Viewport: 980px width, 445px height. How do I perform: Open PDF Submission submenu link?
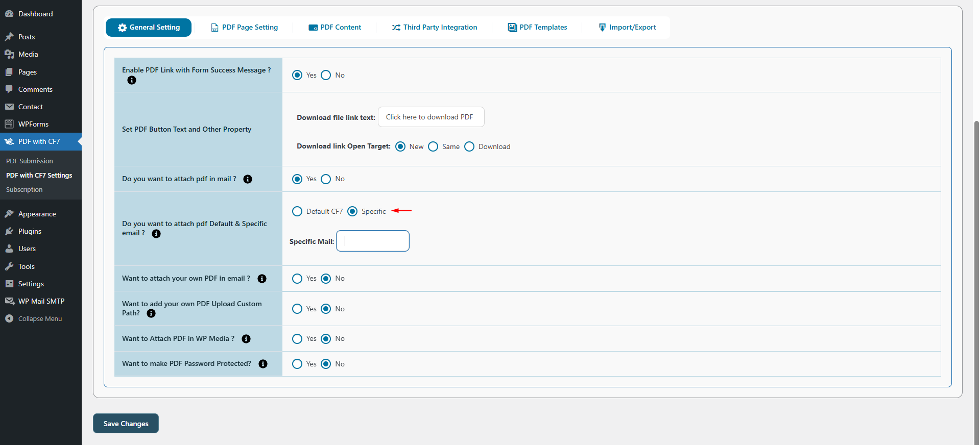[x=30, y=161]
